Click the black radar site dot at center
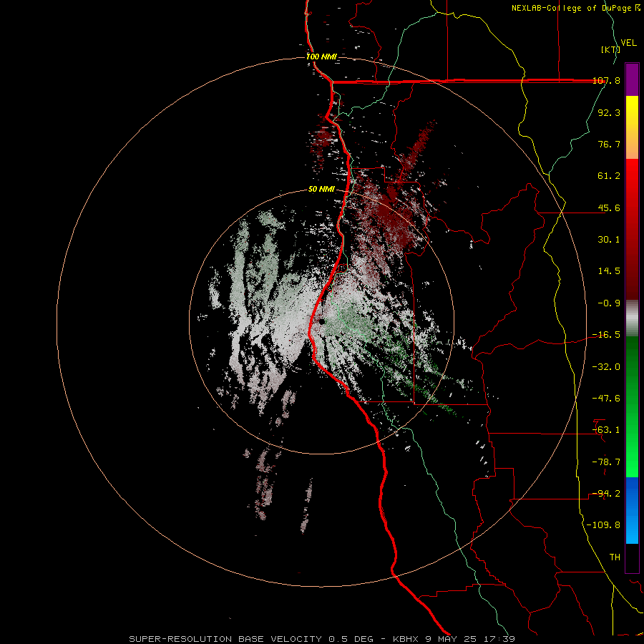Viewport: 644px width, 644px height. [x=322, y=321]
